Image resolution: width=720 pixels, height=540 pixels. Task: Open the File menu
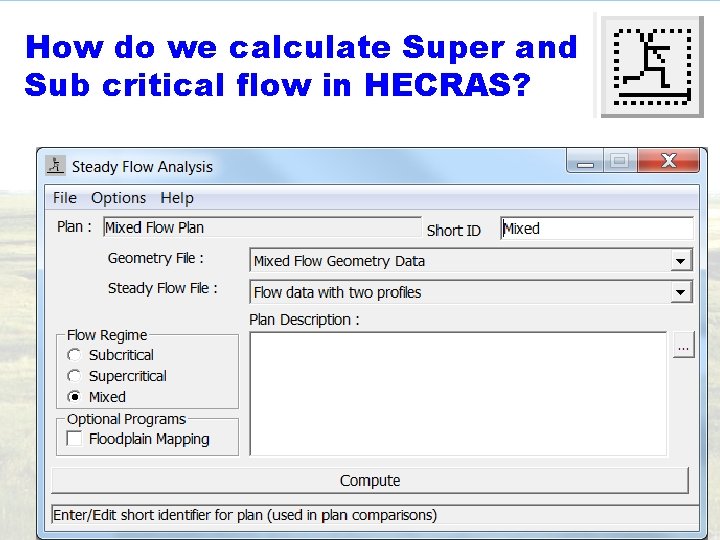pos(65,198)
